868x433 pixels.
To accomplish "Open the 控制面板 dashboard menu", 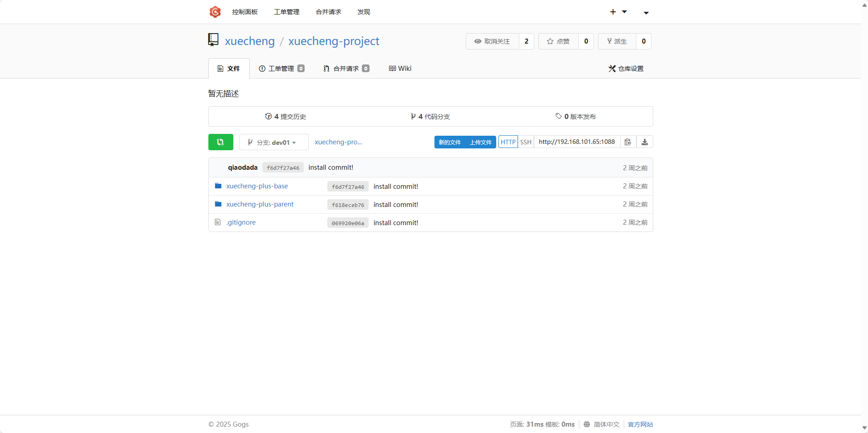I will pos(245,12).
